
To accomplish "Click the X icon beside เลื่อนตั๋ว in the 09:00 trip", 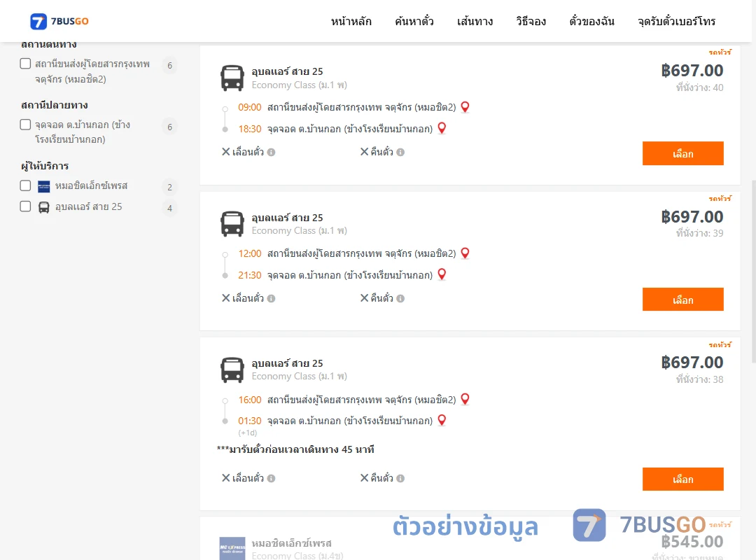I will click(x=225, y=152).
